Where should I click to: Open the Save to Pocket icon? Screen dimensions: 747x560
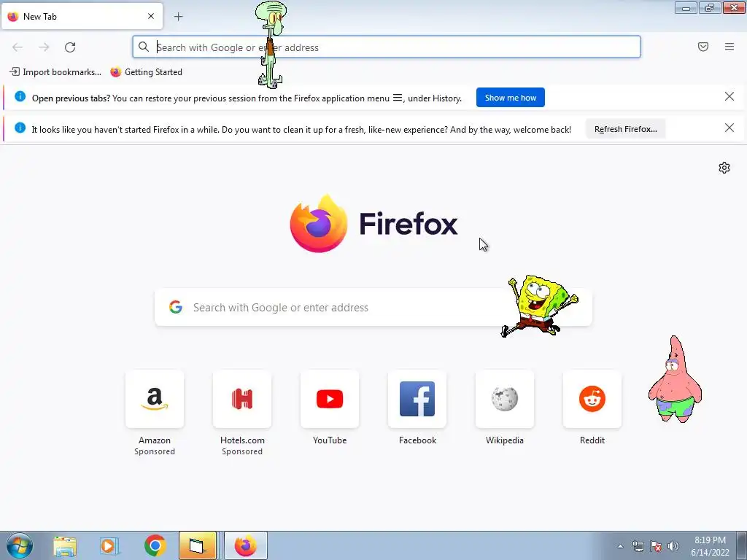pyautogui.click(x=703, y=47)
